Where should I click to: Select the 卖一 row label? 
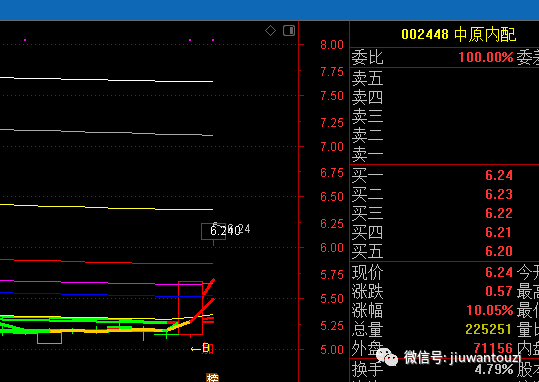point(367,155)
